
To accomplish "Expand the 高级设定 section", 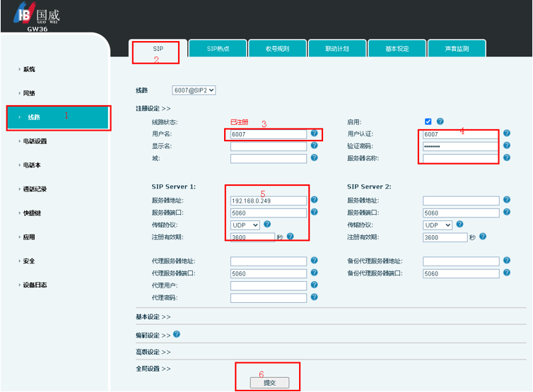I will [153, 351].
